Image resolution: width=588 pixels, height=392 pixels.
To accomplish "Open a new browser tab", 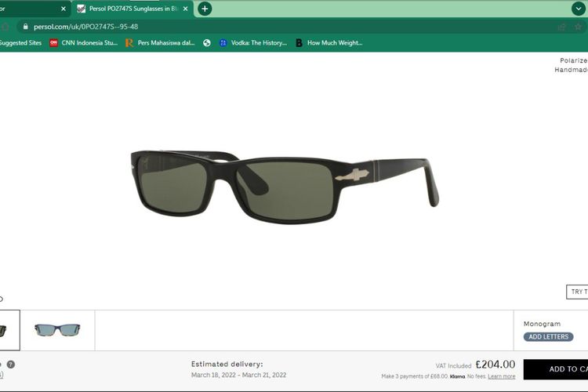I will (x=205, y=9).
